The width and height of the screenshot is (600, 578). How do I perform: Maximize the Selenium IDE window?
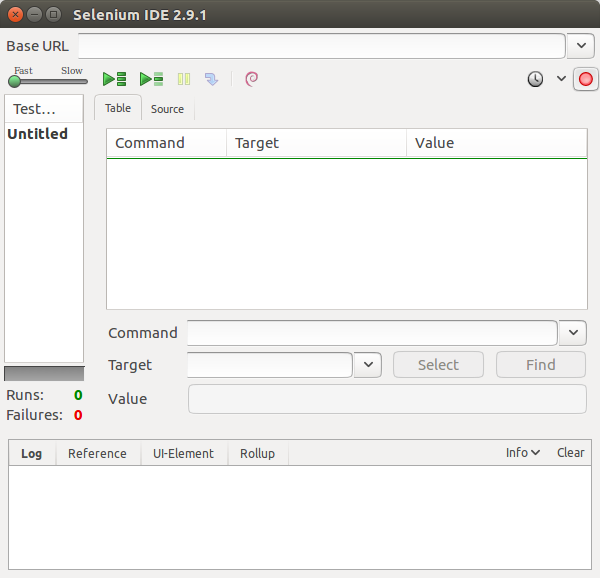coord(54,15)
